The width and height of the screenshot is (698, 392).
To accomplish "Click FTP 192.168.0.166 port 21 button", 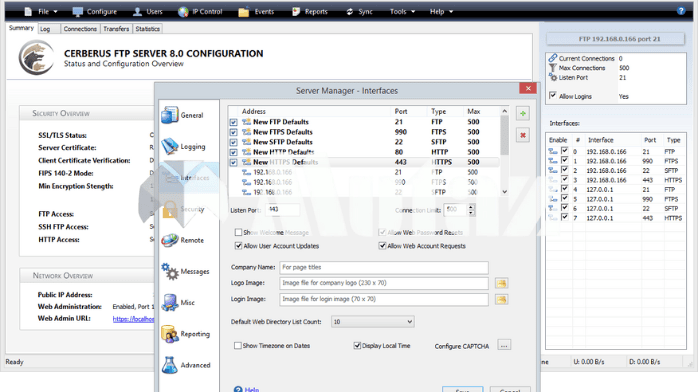I will (x=615, y=39).
